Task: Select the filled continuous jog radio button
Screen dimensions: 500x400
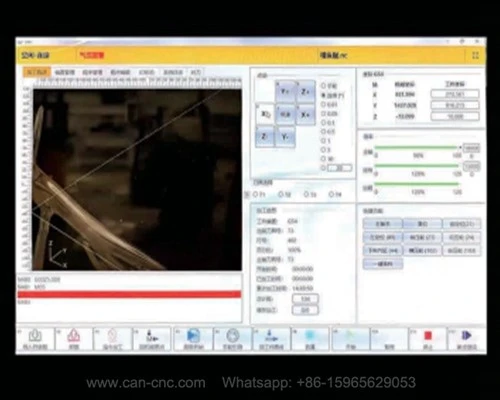Action: point(323,95)
